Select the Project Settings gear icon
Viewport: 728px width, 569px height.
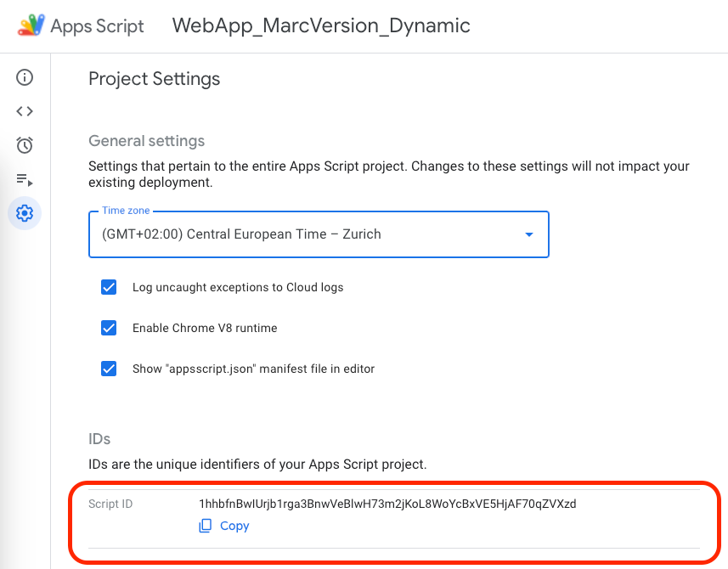tap(24, 213)
